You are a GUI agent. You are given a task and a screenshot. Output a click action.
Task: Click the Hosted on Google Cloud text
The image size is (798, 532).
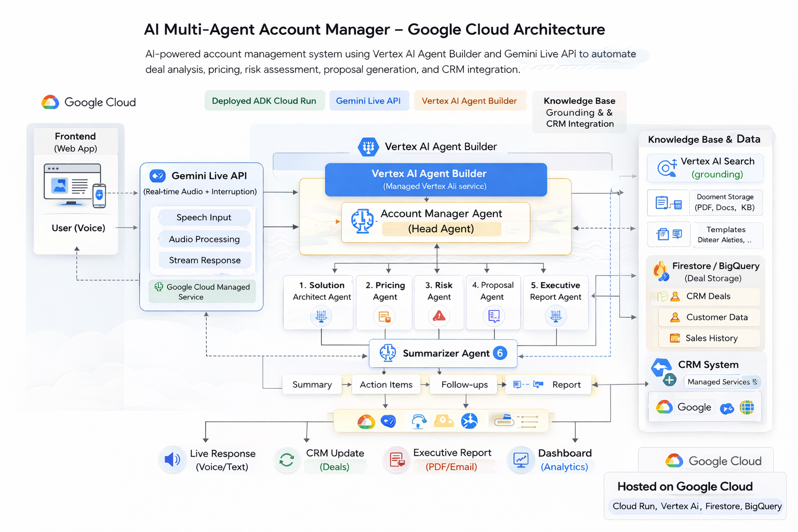[x=685, y=487]
